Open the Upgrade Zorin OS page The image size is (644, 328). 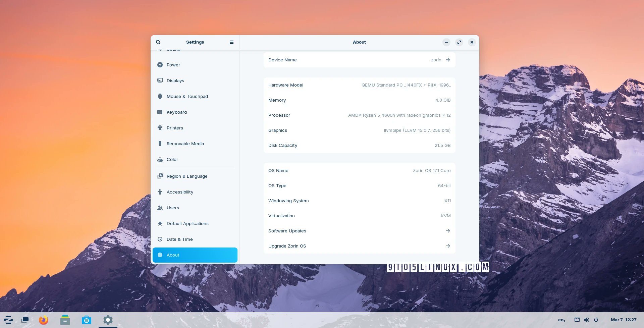359,246
